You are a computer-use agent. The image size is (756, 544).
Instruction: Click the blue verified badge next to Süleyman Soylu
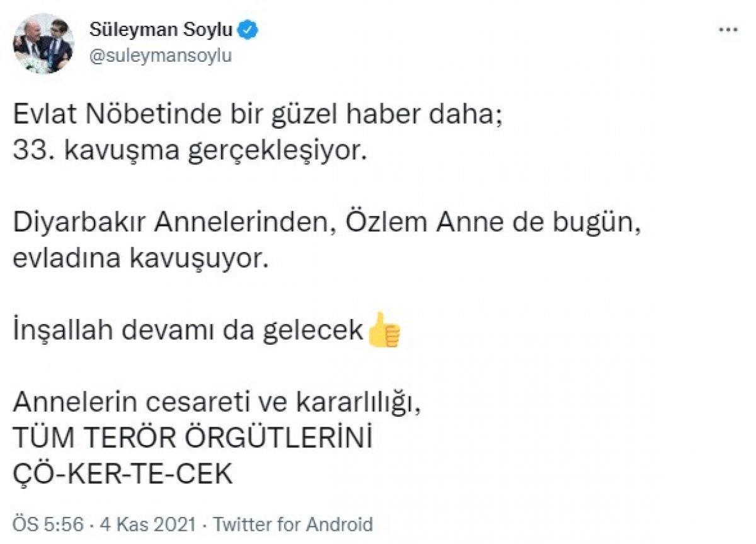(x=248, y=28)
